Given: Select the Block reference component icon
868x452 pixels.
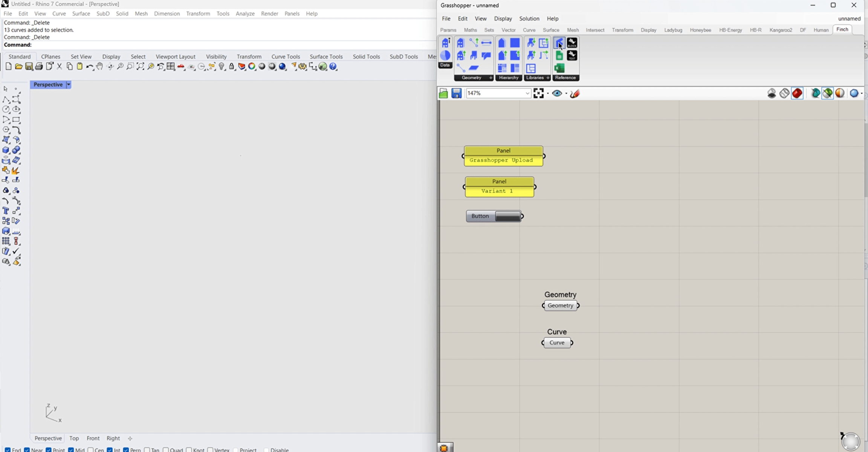Looking at the screenshot, I should tap(572, 43).
